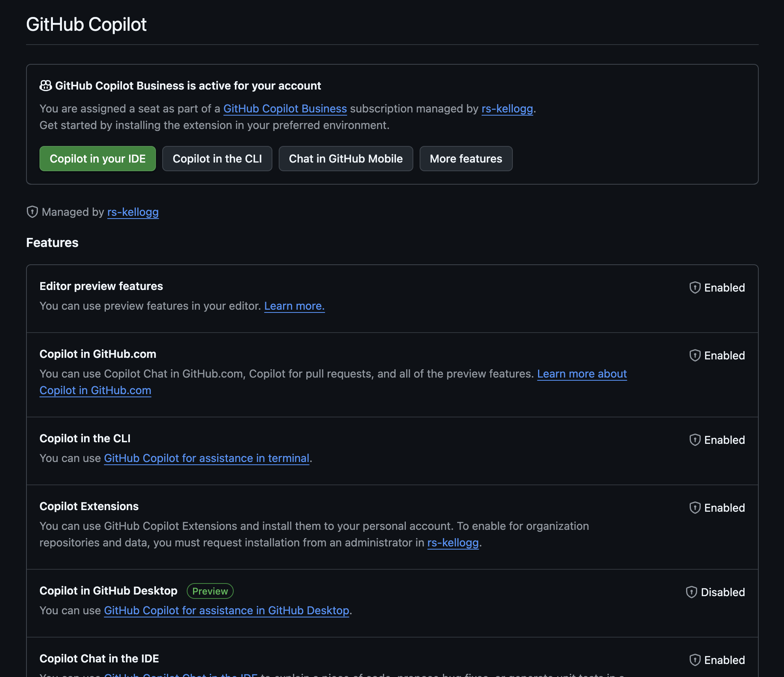Click the shield icon next to Managed by rs-kellogg
The width and height of the screenshot is (784, 677).
coord(32,212)
